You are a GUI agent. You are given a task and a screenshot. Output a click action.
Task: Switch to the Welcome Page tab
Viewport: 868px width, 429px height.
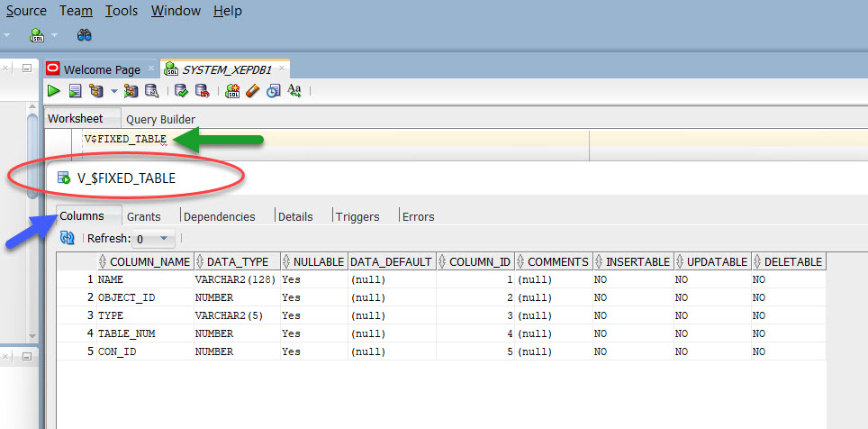(x=102, y=69)
